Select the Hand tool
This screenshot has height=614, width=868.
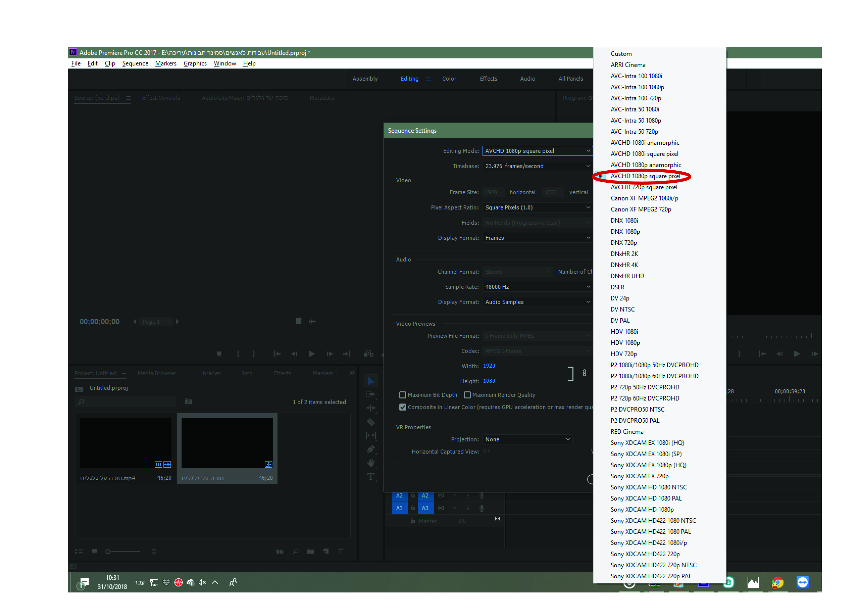[371, 463]
